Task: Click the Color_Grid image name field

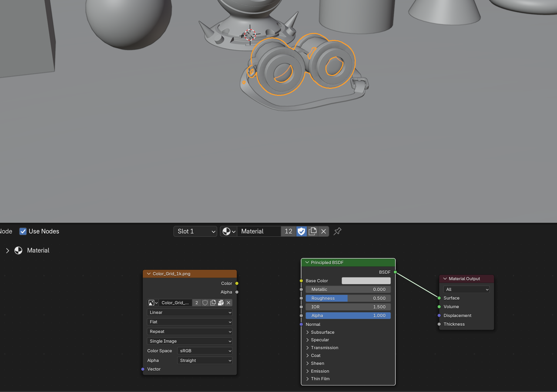Action: click(175, 303)
